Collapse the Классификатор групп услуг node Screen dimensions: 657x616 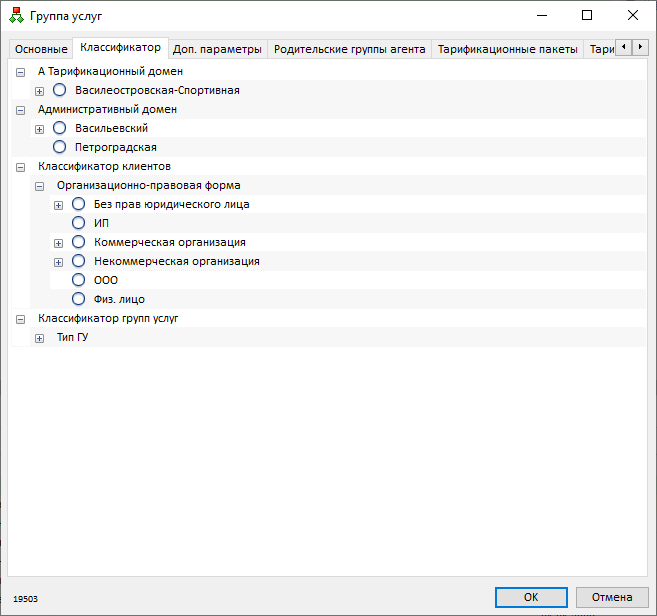click(21, 320)
